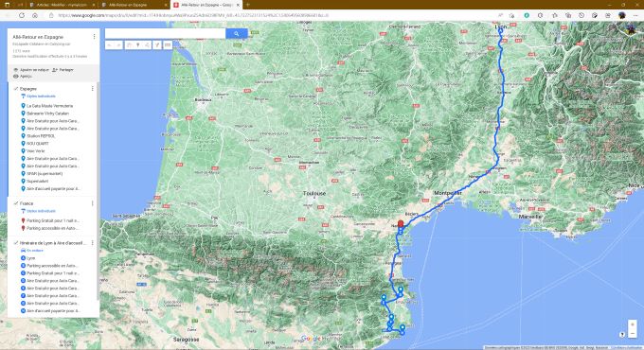Focus the map search input field

[x=165, y=34]
